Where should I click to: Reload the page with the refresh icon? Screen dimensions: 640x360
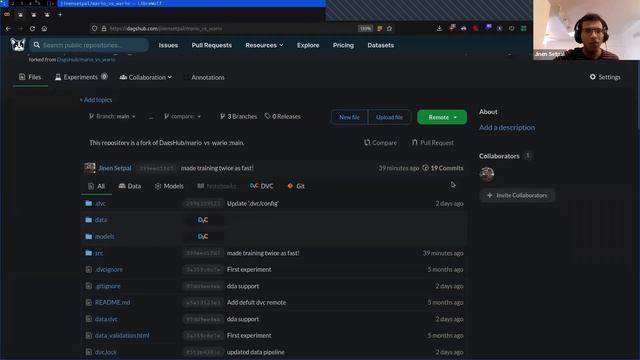tap(32, 29)
